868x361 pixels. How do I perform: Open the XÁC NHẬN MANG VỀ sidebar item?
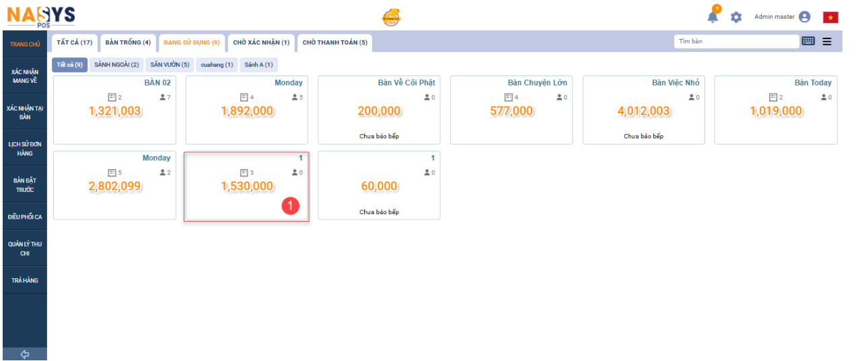pyautogui.click(x=25, y=76)
